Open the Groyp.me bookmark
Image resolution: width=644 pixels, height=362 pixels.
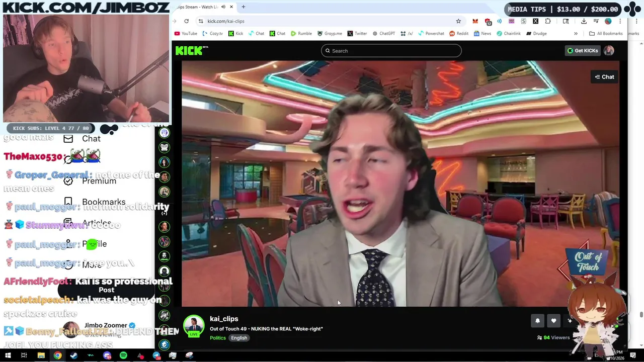click(329, 34)
